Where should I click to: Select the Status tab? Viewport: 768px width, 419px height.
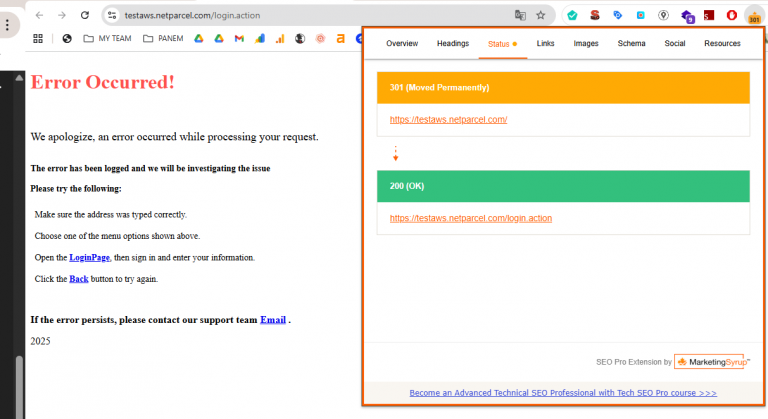pyautogui.click(x=503, y=44)
